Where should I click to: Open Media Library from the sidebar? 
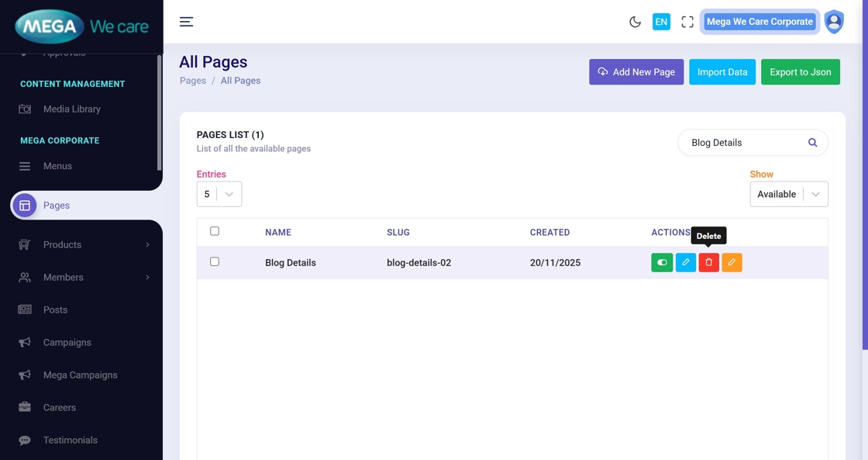(71, 109)
